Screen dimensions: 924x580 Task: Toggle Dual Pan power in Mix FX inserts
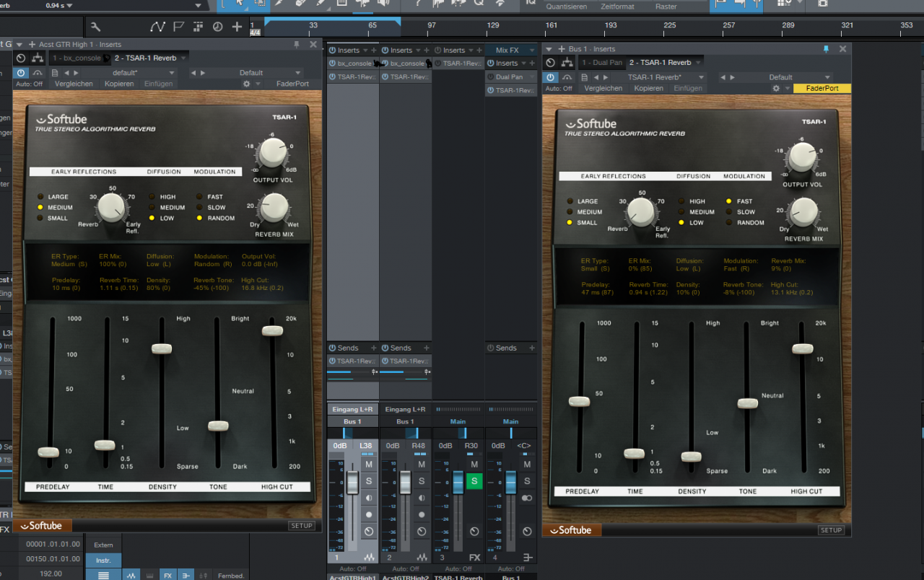point(490,76)
